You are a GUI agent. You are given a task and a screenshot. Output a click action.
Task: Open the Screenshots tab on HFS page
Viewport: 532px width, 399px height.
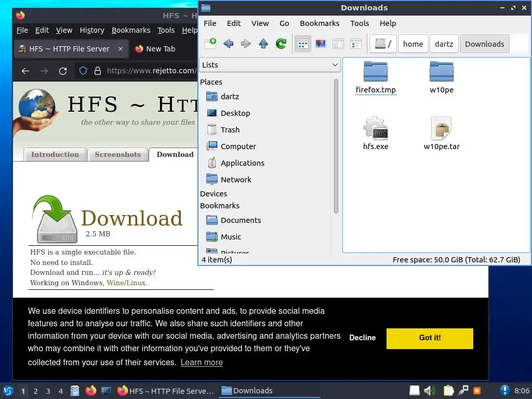(118, 154)
